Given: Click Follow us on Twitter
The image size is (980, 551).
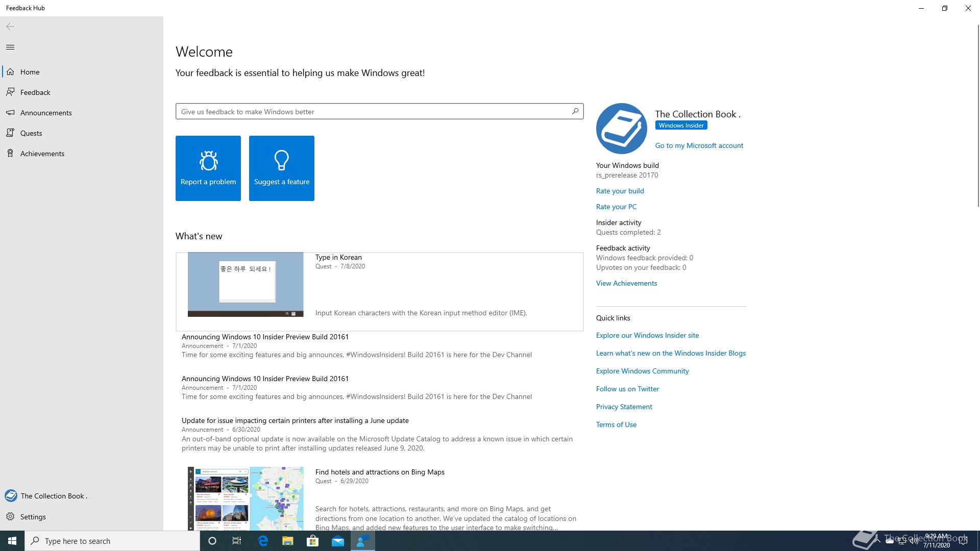Looking at the screenshot, I should point(628,389).
